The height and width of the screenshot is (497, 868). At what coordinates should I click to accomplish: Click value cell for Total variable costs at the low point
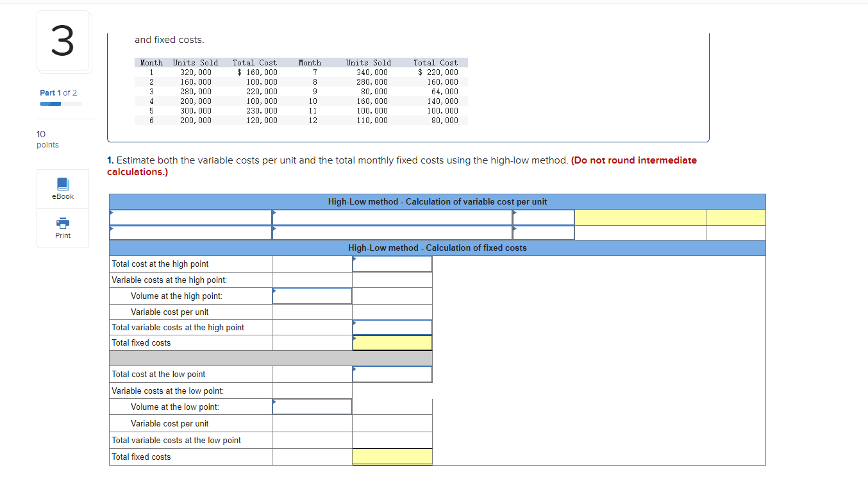(392, 440)
